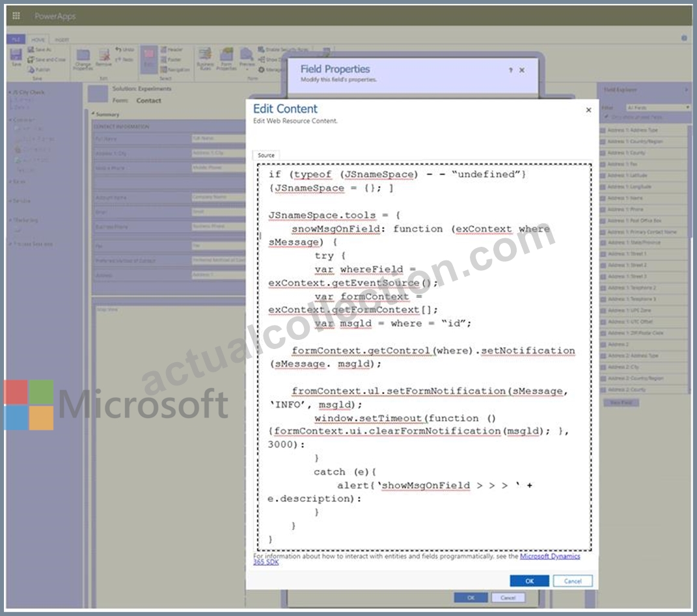Screen dimensions: 697x616
Task: Open Business Rules from the ribbon
Action: 205,59
